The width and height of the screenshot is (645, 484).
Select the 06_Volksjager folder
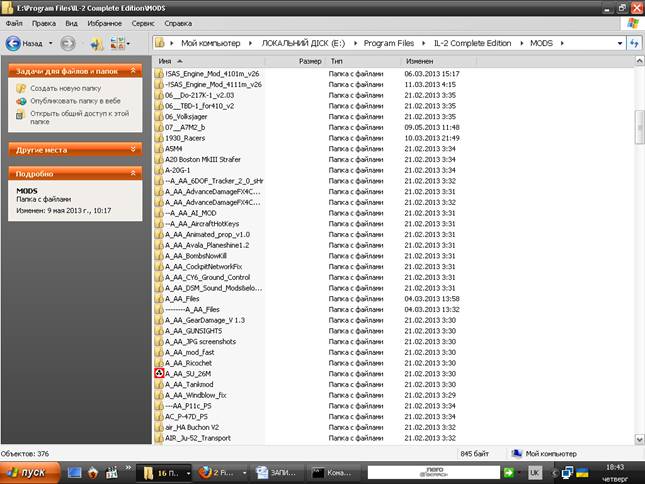coord(186,116)
